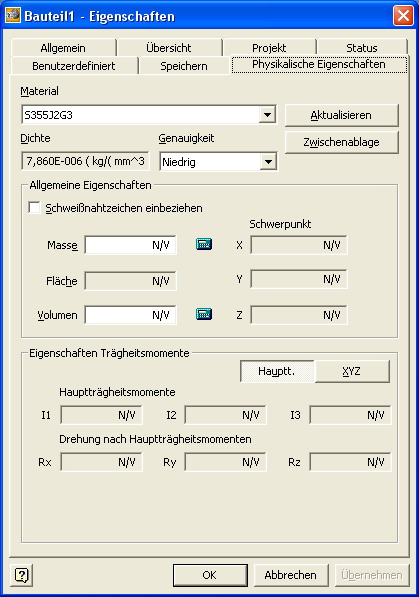Enable Schweißnahtzeichen einbeziehen checkbox
Screen dimensions: 419x597
pos(34,208)
